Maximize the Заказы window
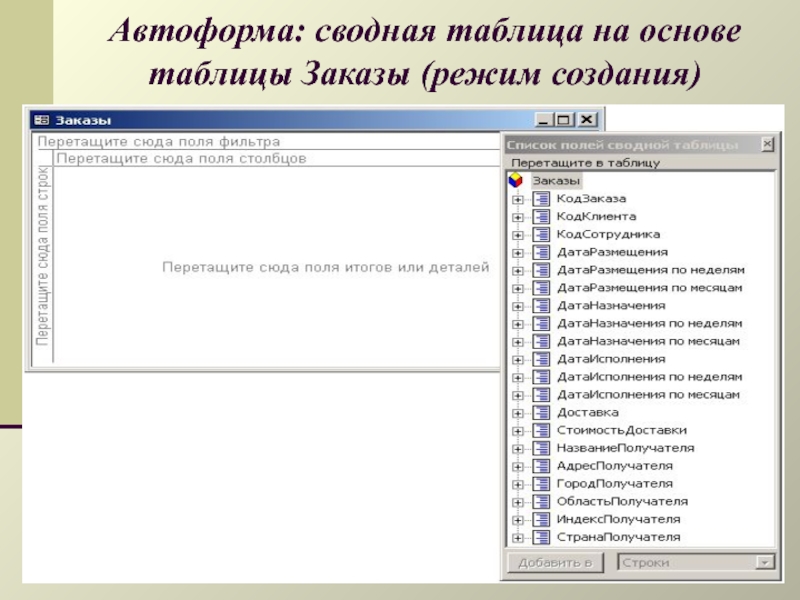This screenshot has width=800, height=600. point(563,120)
